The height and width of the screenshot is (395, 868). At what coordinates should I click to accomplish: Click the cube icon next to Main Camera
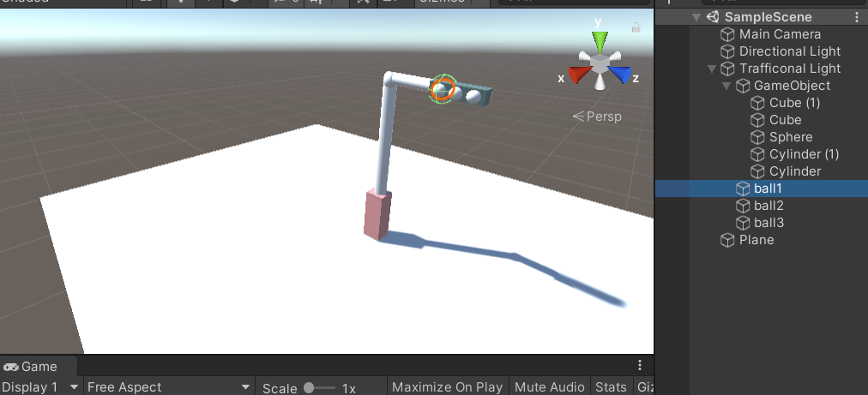pyautogui.click(x=727, y=34)
